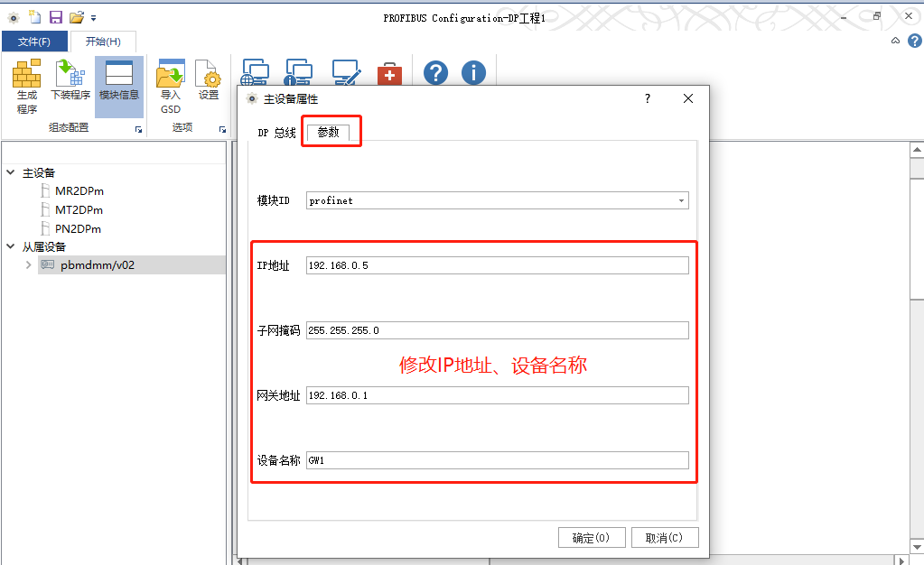924x565 pixels.
Task: Open 模块信息 module info button
Action: 118,80
